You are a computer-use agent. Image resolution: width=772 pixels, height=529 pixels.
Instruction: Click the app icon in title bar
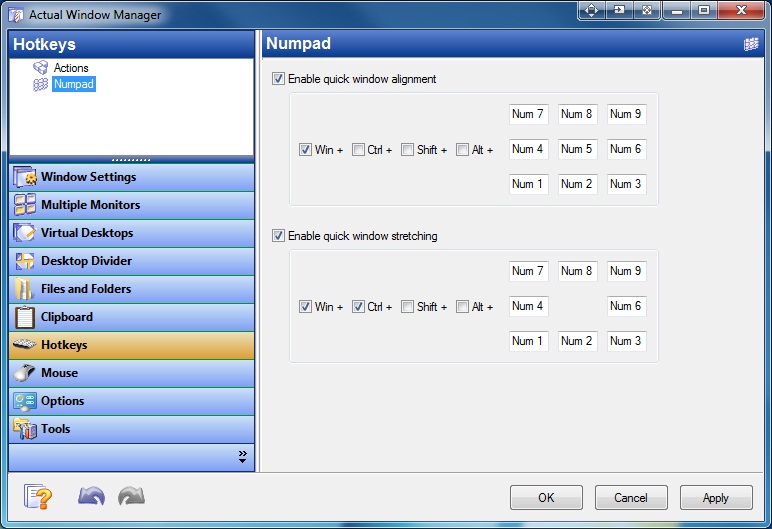coord(16,15)
